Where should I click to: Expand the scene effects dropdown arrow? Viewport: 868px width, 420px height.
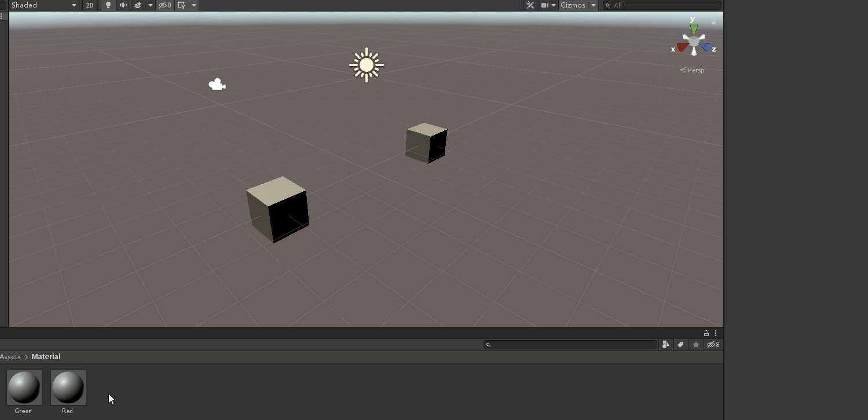point(151,5)
